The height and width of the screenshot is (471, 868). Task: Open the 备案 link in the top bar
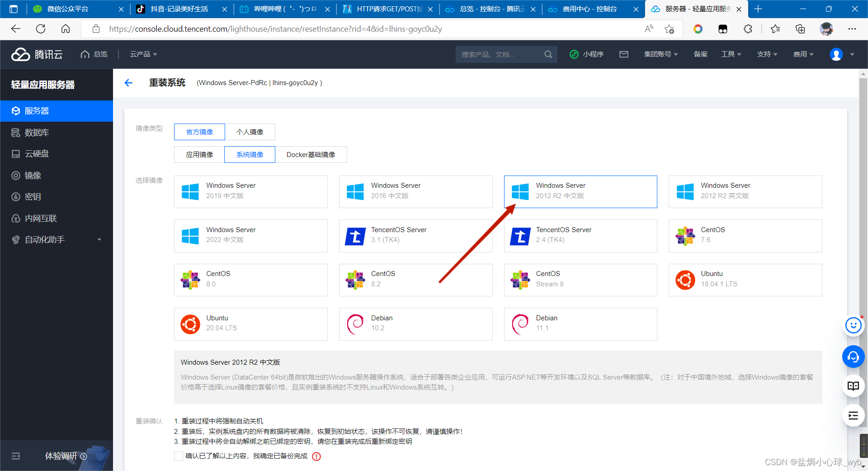coord(700,54)
